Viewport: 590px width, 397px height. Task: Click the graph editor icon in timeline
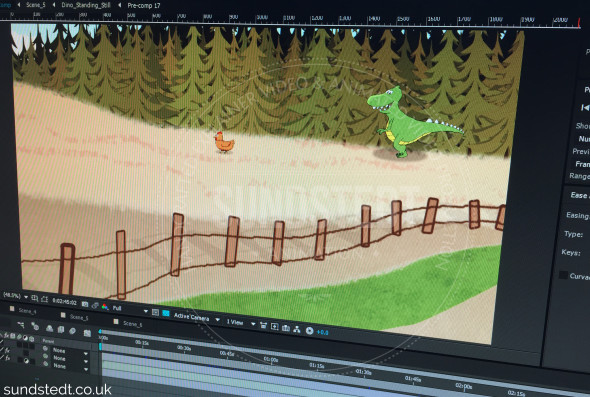pyautogui.click(x=87, y=333)
